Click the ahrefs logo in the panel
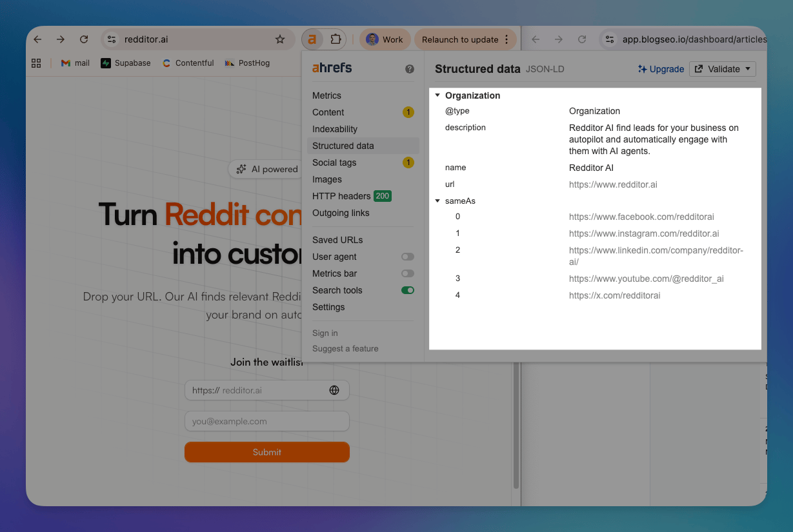Screen dimensions: 793x532 332,68
